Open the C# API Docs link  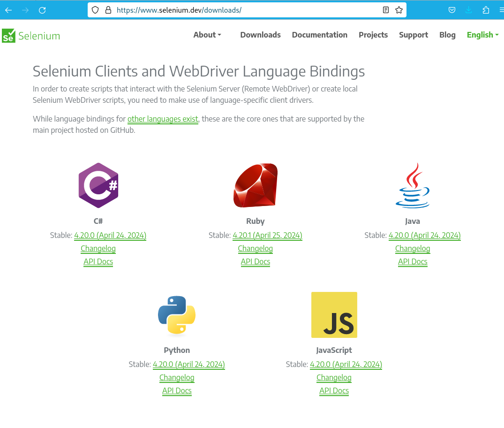point(98,261)
